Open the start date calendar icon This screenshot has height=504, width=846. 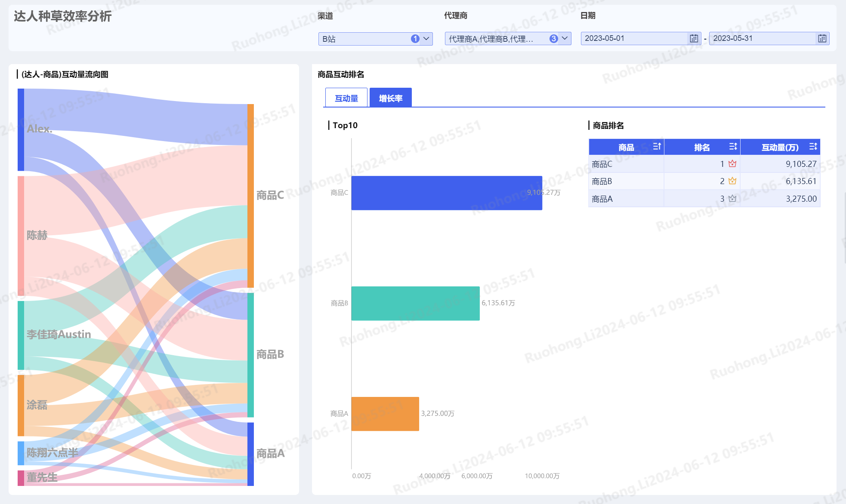(x=694, y=38)
